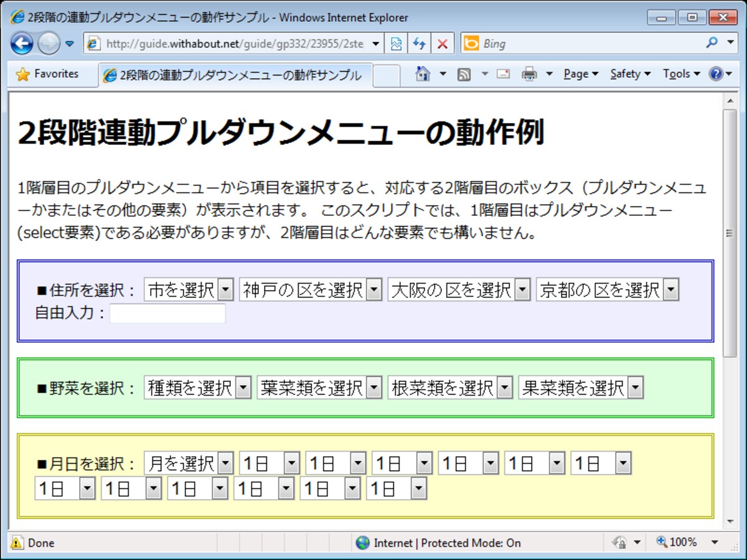
Task: Open the Recent Pages arrow beside Forward
Action: pyautogui.click(x=70, y=44)
